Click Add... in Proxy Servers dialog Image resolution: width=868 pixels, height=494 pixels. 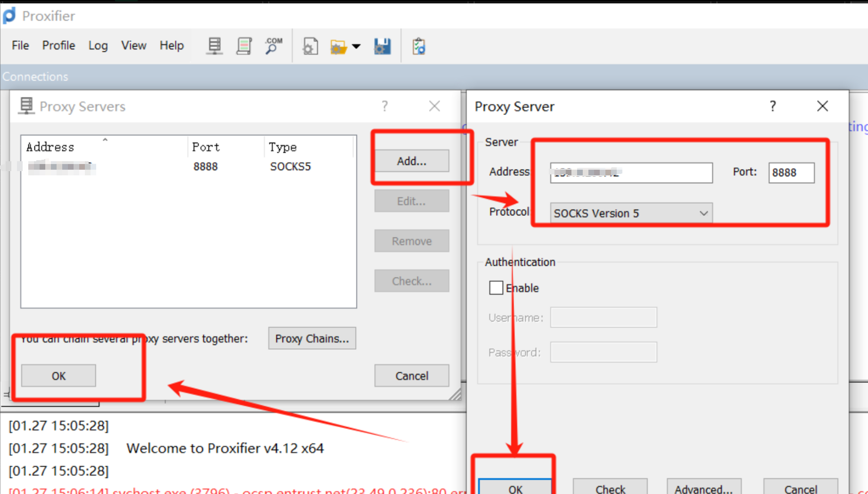(x=412, y=161)
